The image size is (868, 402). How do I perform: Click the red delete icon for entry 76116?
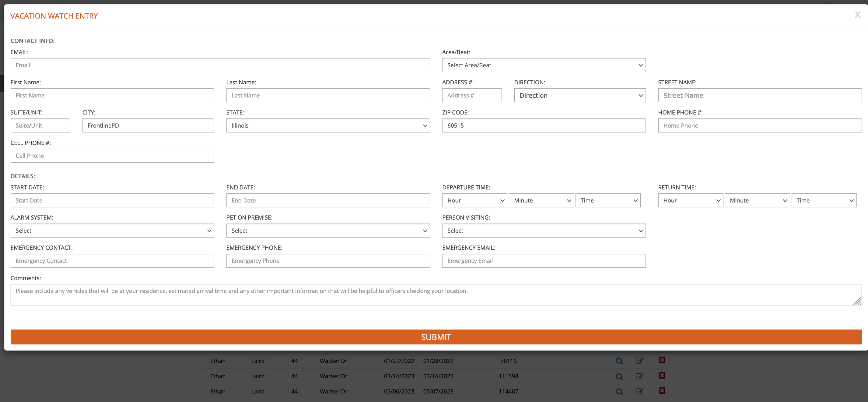[x=662, y=360]
